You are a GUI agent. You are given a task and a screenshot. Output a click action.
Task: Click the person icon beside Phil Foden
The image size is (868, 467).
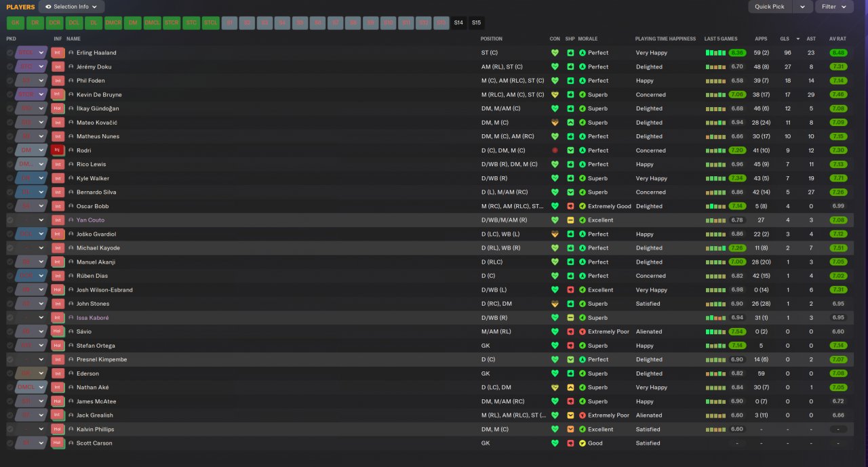71,81
